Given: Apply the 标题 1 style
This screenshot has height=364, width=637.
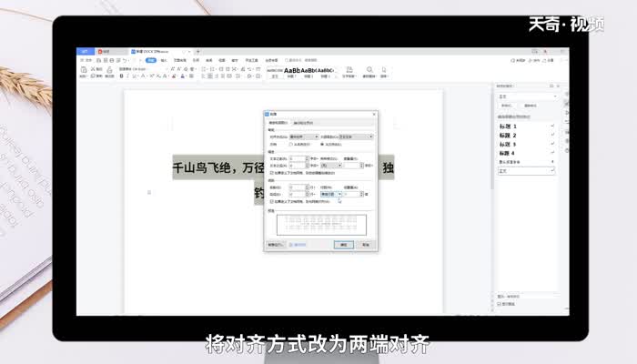Looking at the screenshot, I should (526, 126).
